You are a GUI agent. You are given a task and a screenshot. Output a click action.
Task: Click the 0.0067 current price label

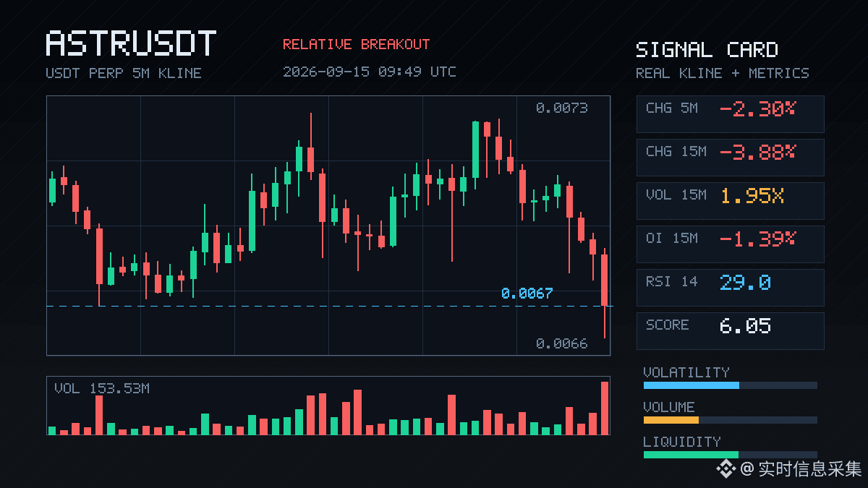[527, 294]
